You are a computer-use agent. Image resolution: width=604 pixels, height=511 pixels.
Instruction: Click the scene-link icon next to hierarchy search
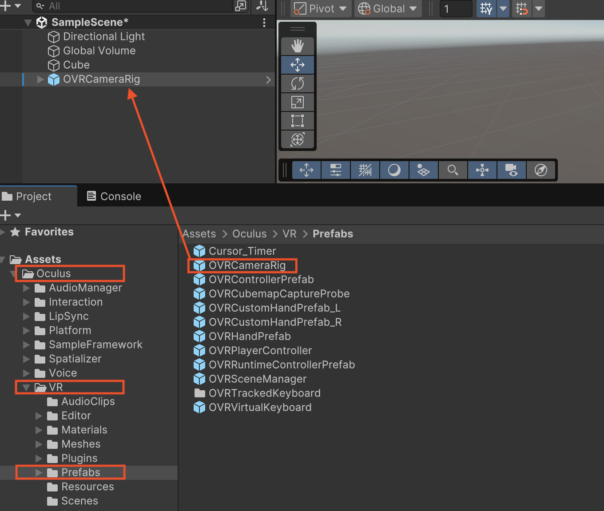point(240,6)
